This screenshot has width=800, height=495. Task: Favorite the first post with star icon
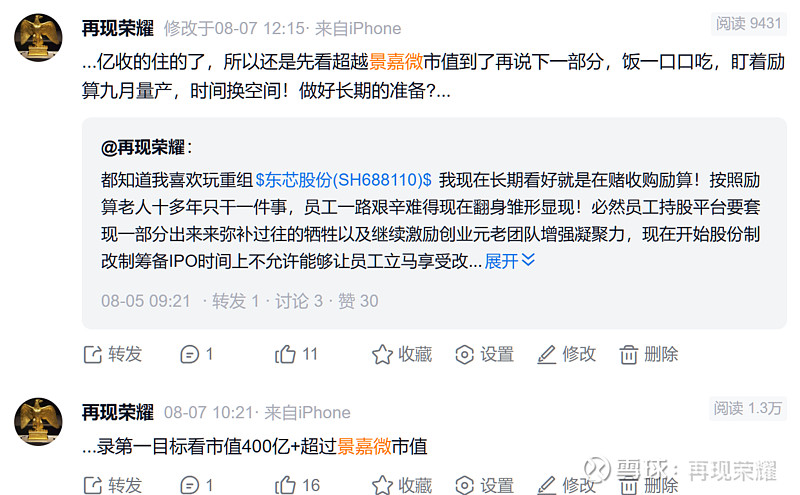point(382,354)
